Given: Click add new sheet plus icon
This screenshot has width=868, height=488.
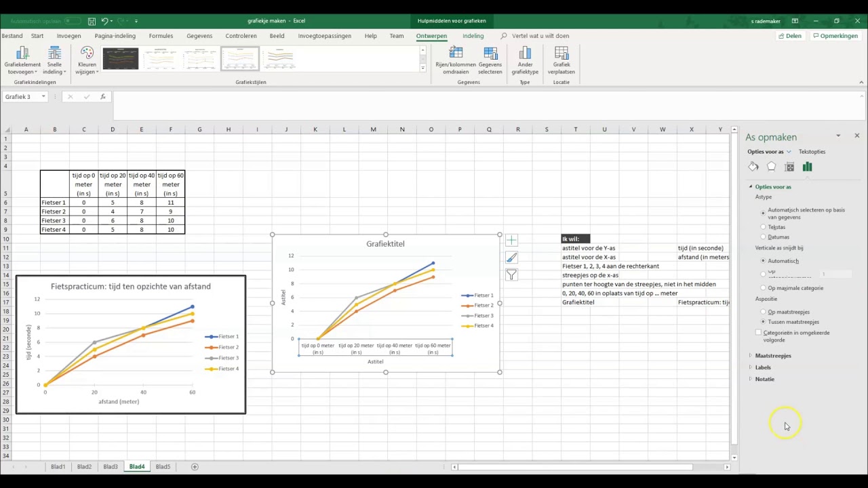Looking at the screenshot, I should coord(195,466).
